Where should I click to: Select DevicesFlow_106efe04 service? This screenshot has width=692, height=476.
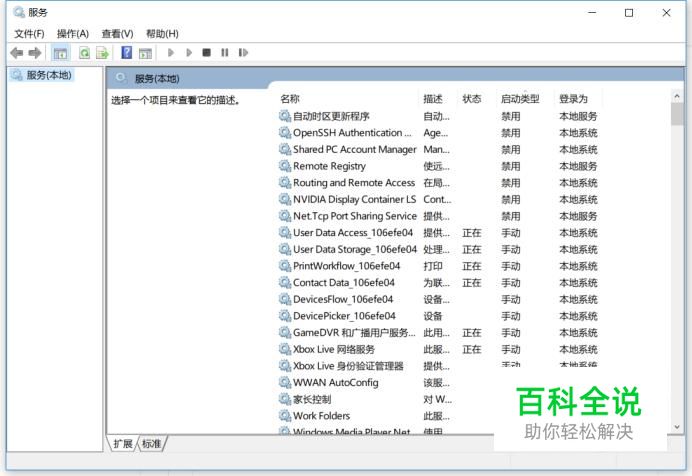click(x=343, y=300)
